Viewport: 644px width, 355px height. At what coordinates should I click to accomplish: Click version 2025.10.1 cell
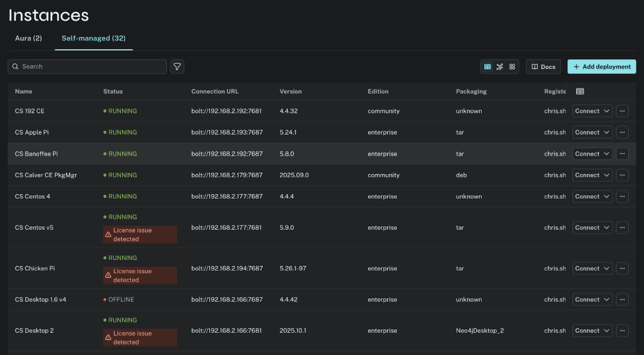pyautogui.click(x=292, y=330)
